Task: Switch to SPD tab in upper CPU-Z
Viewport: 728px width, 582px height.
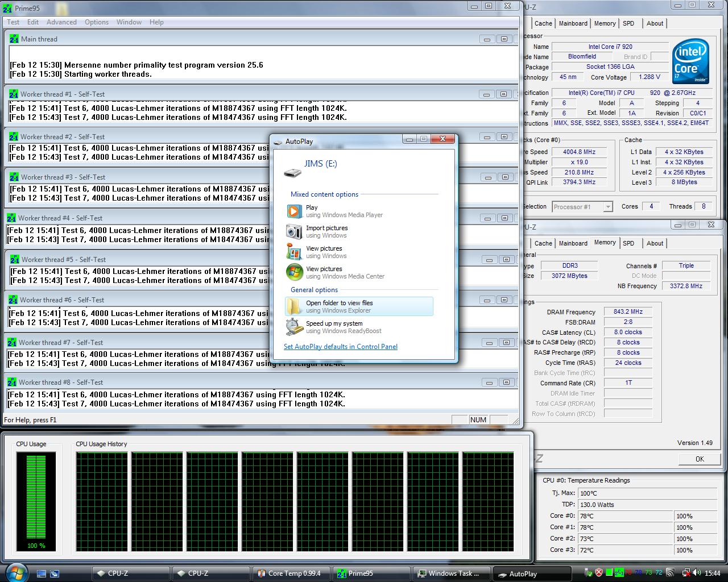Action: click(x=628, y=23)
